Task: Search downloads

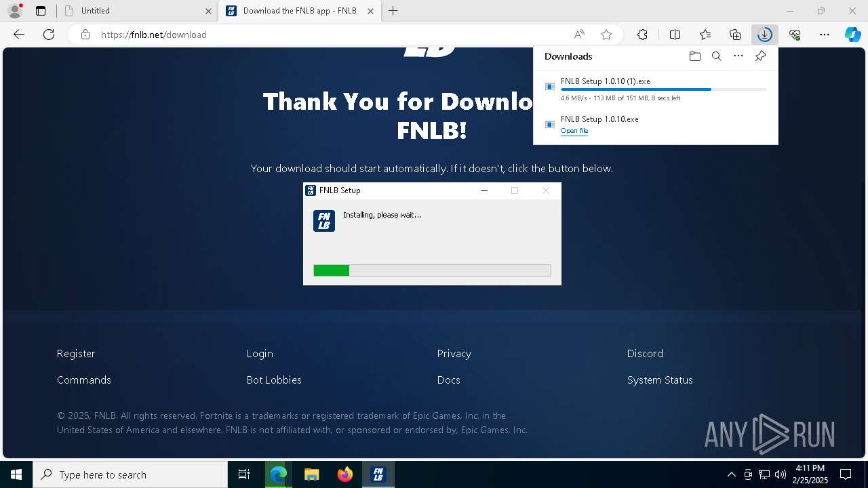Action: (x=716, y=56)
